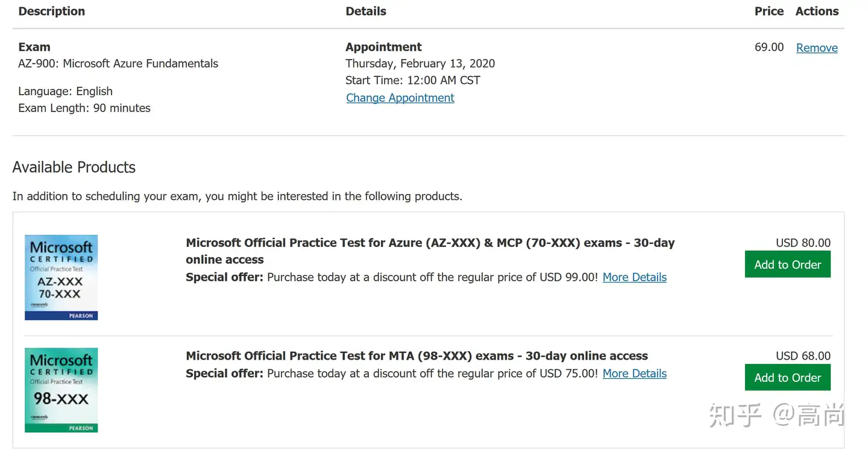Click the Details column header
This screenshot has height=450, width=868.
coord(366,11)
